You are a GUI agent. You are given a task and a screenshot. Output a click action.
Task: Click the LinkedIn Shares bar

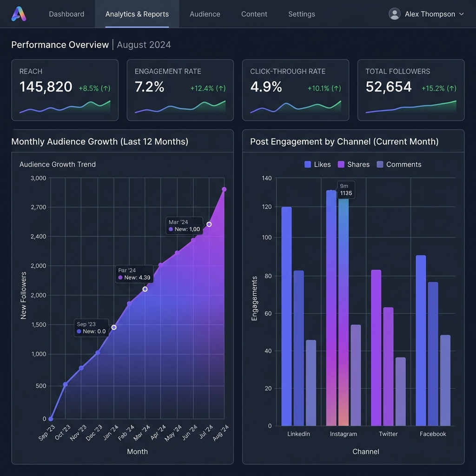click(x=299, y=348)
